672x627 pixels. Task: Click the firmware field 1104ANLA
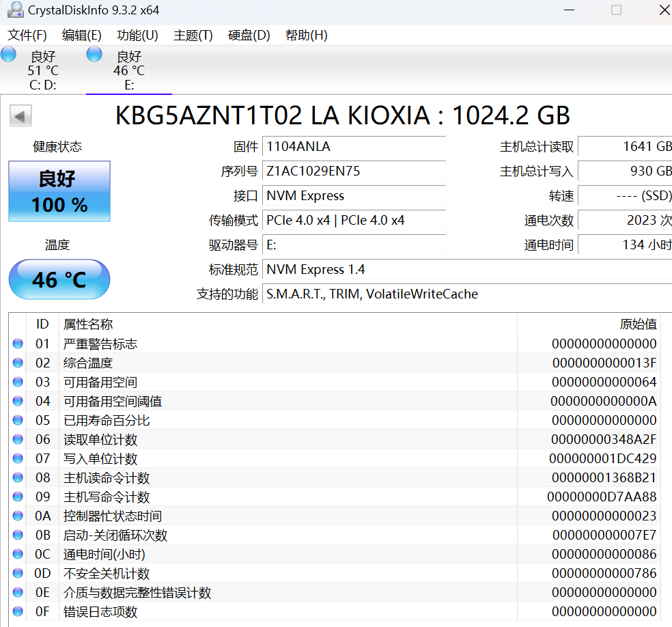[x=354, y=147]
